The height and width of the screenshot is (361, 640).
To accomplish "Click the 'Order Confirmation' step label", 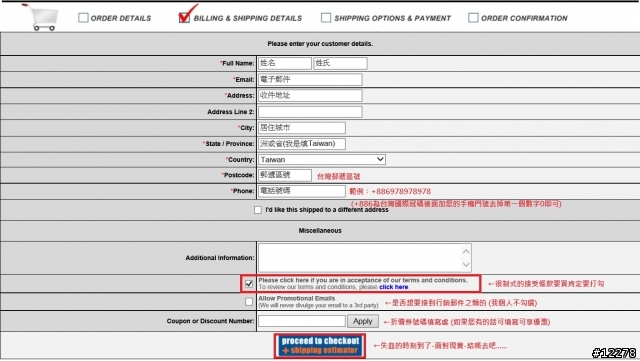I will (x=524, y=18).
